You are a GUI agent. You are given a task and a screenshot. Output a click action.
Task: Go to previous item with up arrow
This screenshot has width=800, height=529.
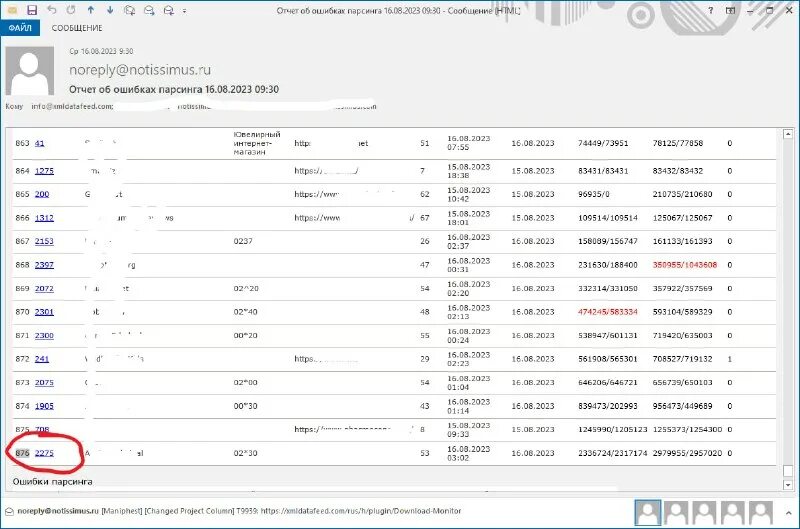[x=90, y=10]
